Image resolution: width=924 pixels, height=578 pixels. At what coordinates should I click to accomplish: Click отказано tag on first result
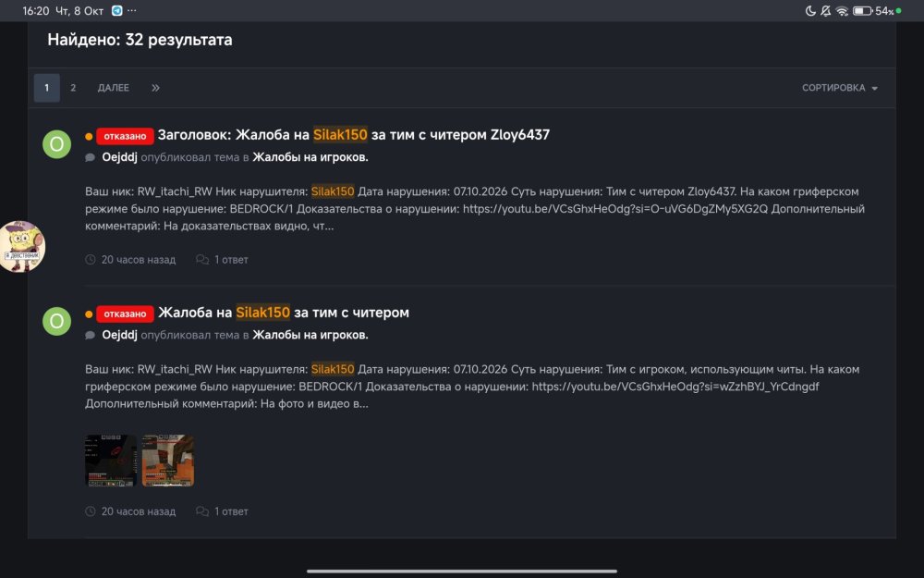[x=125, y=136]
